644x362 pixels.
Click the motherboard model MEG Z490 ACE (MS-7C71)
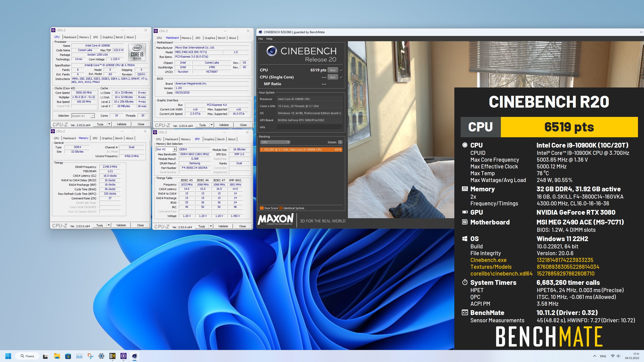pyautogui.click(x=198, y=52)
